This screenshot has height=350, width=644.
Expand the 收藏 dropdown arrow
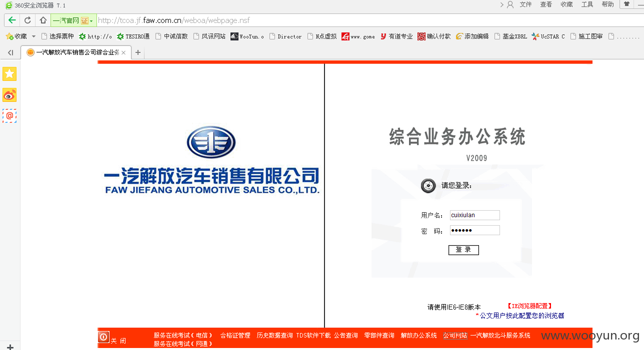pos(34,36)
